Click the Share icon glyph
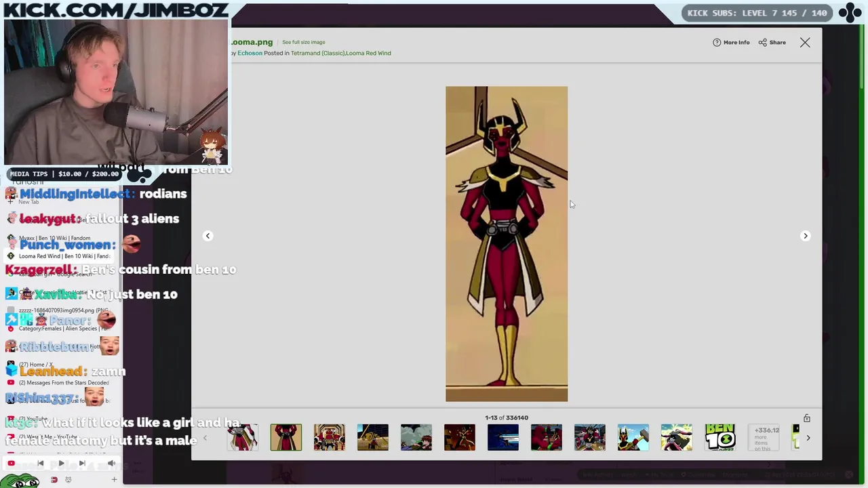868x488 pixels. click(x=762, y=43)
